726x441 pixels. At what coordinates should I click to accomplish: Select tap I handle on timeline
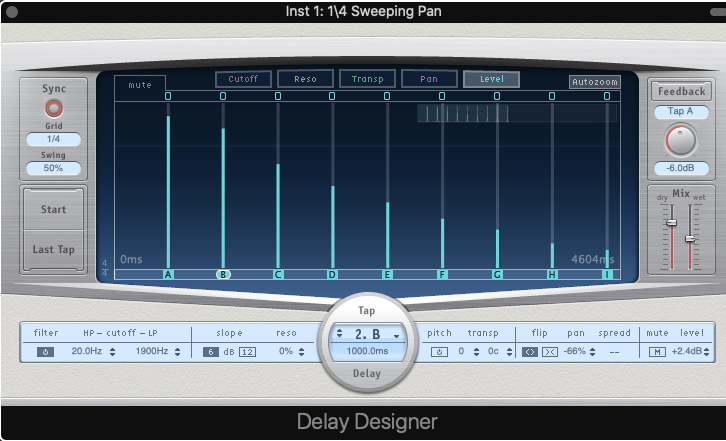607,275
